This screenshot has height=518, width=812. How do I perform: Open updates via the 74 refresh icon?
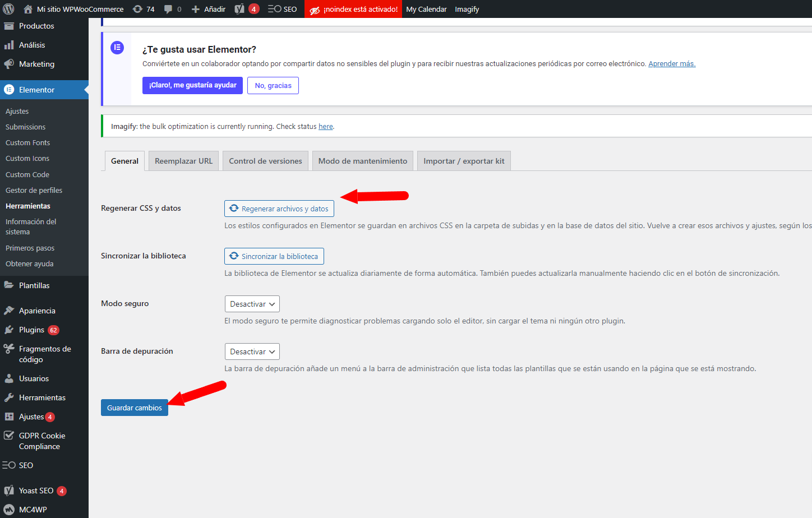click(x=137, y=9)
